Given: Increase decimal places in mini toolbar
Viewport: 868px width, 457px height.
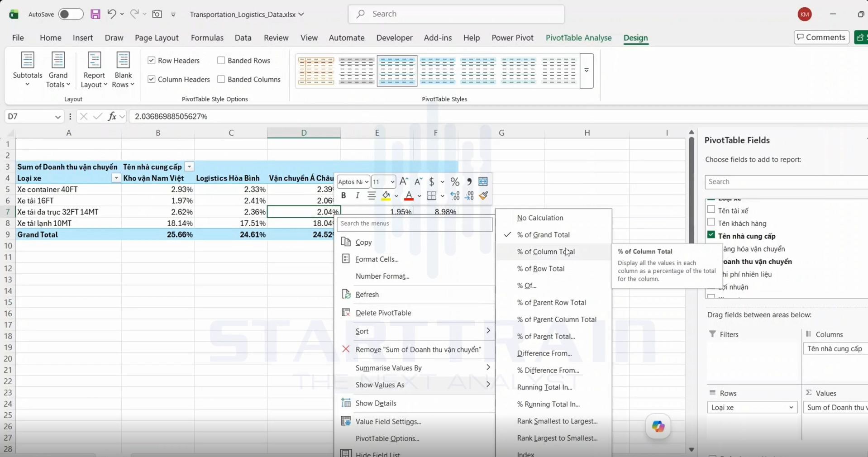Looking at the screenshot, I should [455, 195].
